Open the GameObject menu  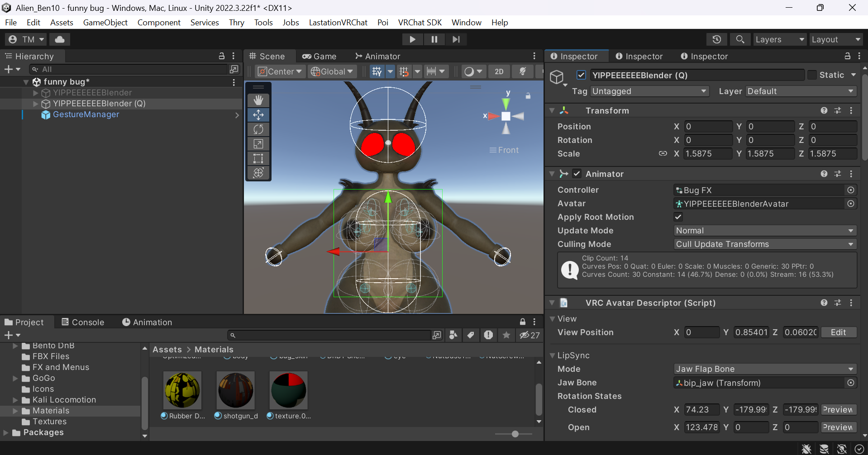pos(105,23)
